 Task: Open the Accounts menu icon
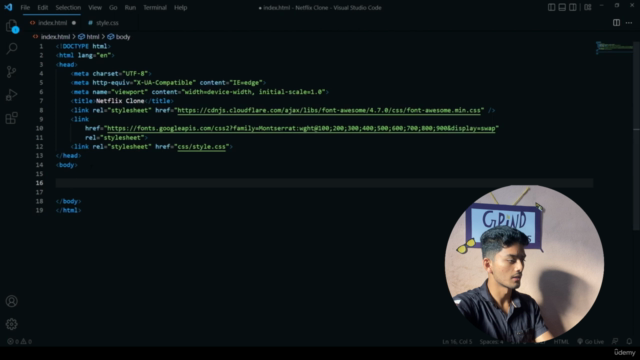coord(11,301)
